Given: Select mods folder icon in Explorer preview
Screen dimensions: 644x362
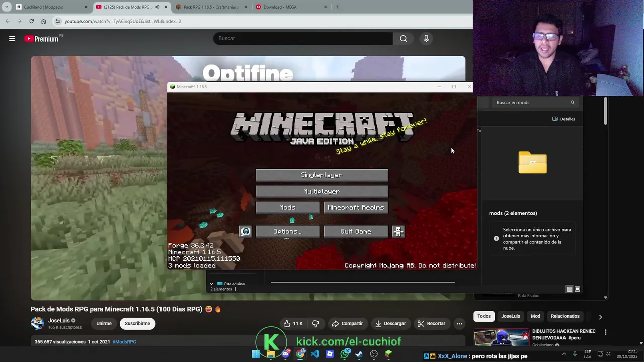Looking at the screenshot, I should tap(532, 162).
